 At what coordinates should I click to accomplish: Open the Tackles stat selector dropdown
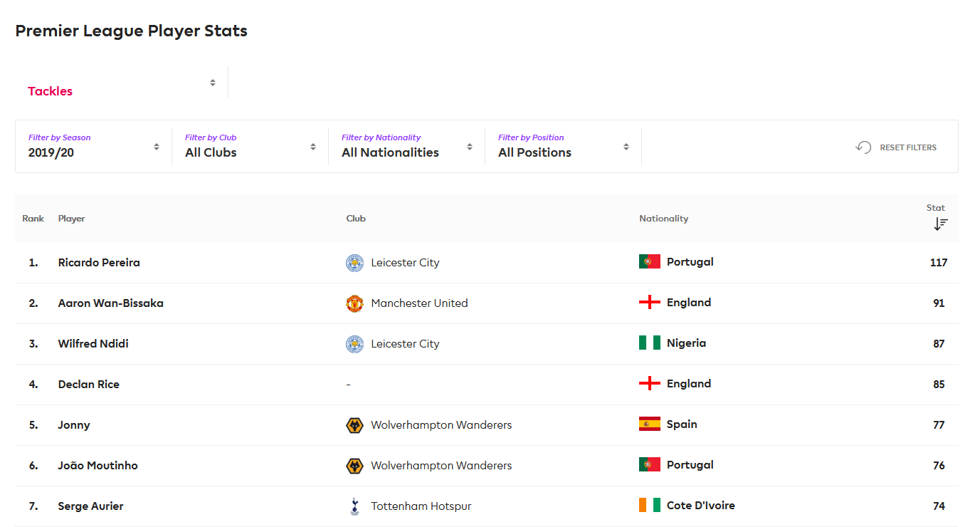point(121,83)
